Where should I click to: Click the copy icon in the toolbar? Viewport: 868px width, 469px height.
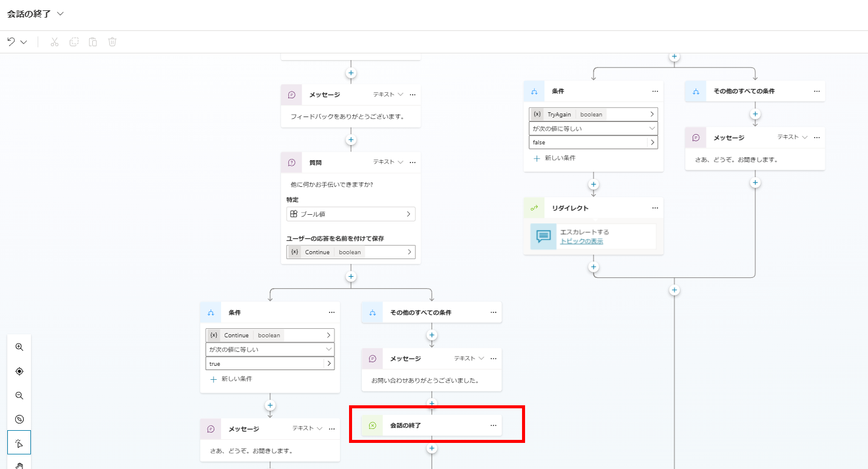73,41
